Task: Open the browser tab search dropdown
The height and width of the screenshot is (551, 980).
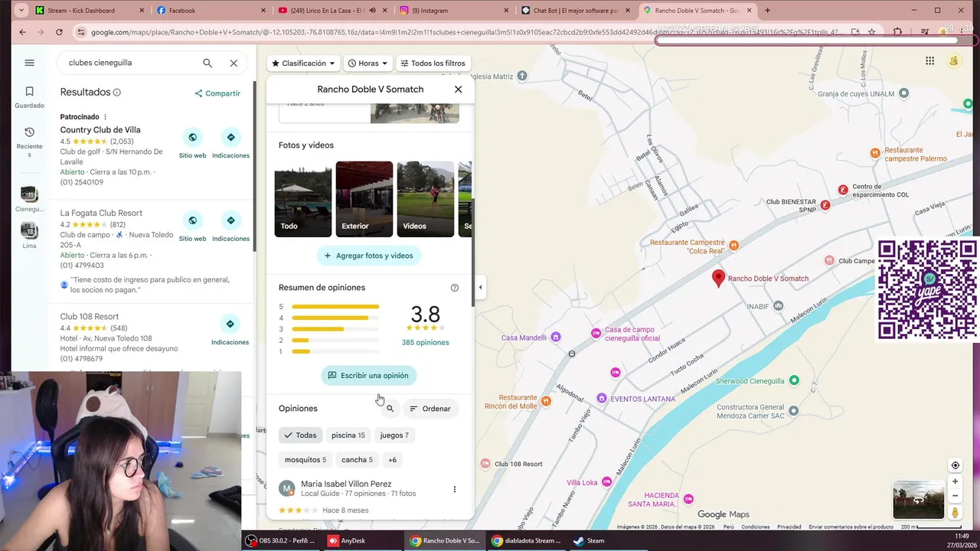Action: click(x=21, y=11)
